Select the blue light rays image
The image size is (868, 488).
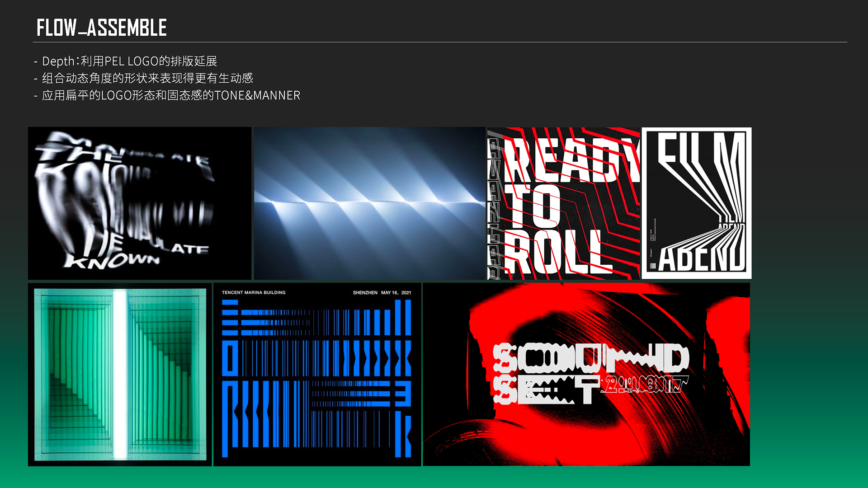(369, 203)
